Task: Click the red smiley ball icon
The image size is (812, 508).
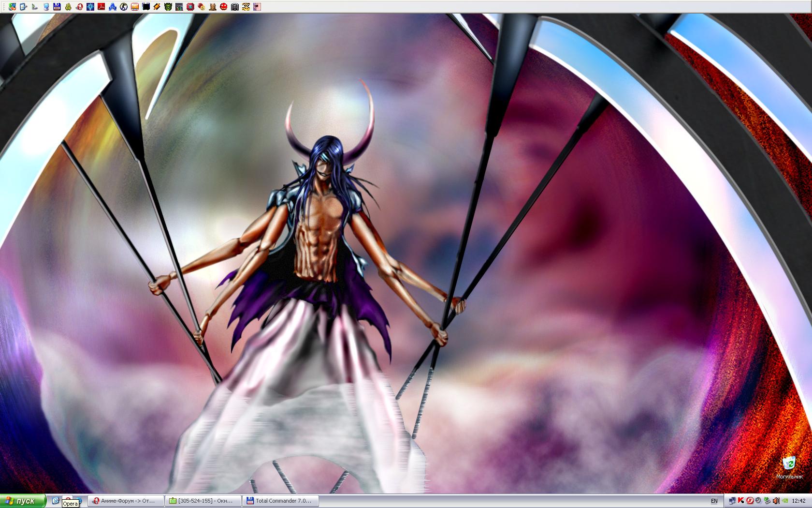Action: tap(223, 7)
